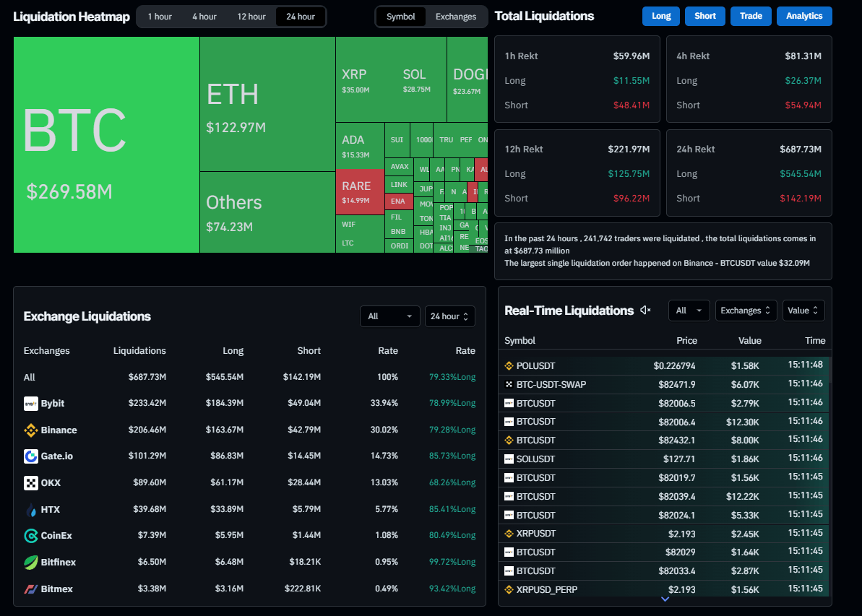Select the 24 hour heatmap tab
Viewport: 862px width, 616px height.
(300, 17)
